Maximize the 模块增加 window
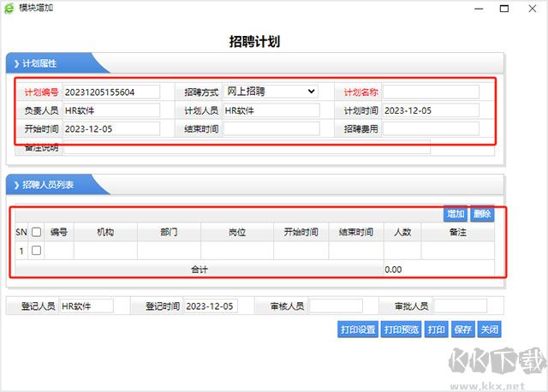Viewport: 548px width, 392px height. 504,9
